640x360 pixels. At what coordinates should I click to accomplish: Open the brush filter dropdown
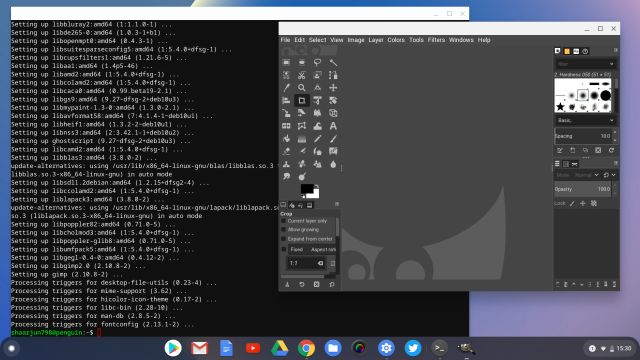(585, 64)
